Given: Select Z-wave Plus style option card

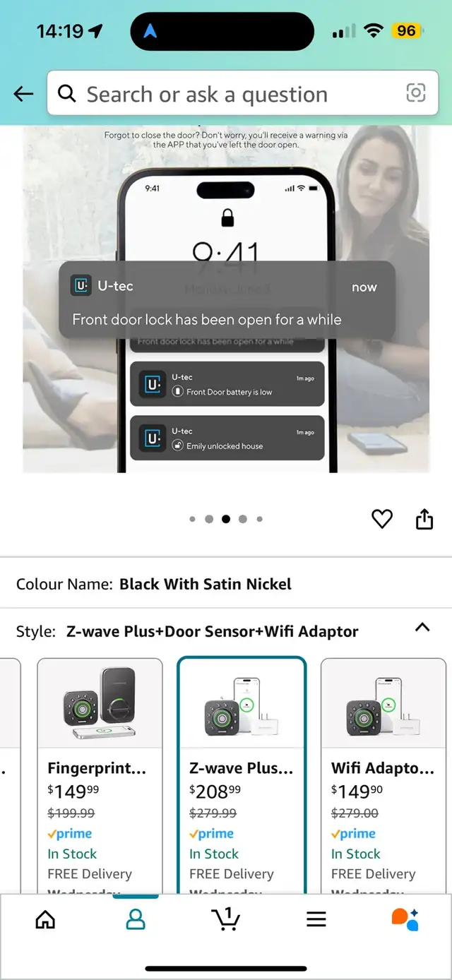Looking at the screenshot, I should tap(242, 776).
